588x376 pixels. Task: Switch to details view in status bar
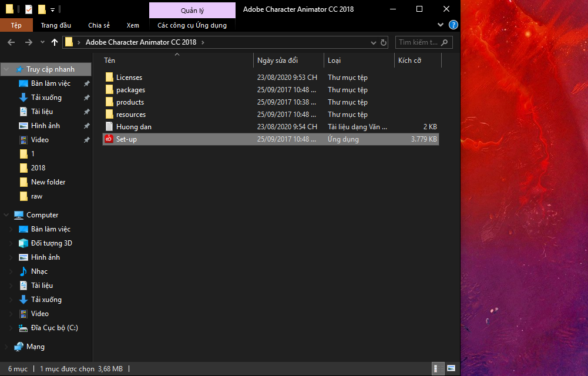pos(438,368)
